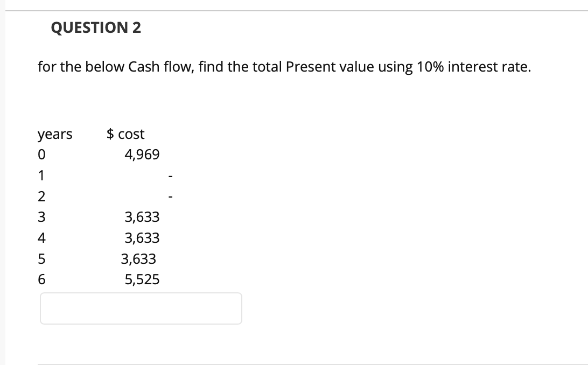Select the 5,525 value for year 6

pos(142,279)
